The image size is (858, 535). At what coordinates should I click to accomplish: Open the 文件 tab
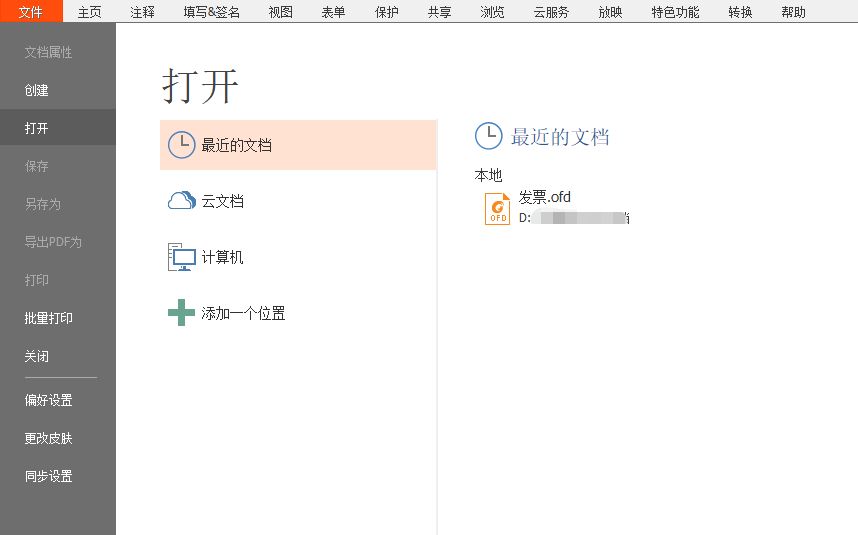(31, 11)
